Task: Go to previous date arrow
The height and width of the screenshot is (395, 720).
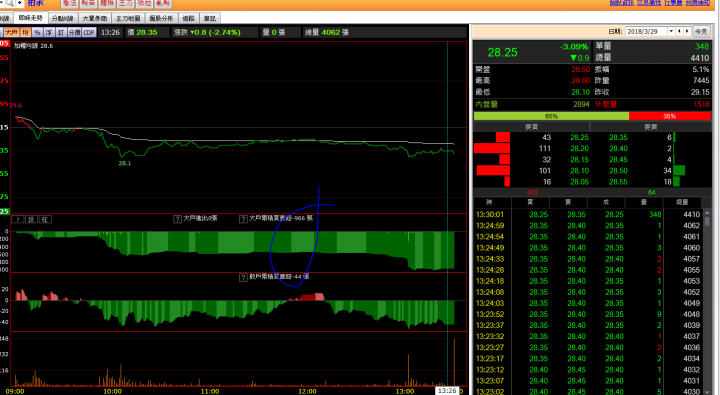Action: [679, 31]
